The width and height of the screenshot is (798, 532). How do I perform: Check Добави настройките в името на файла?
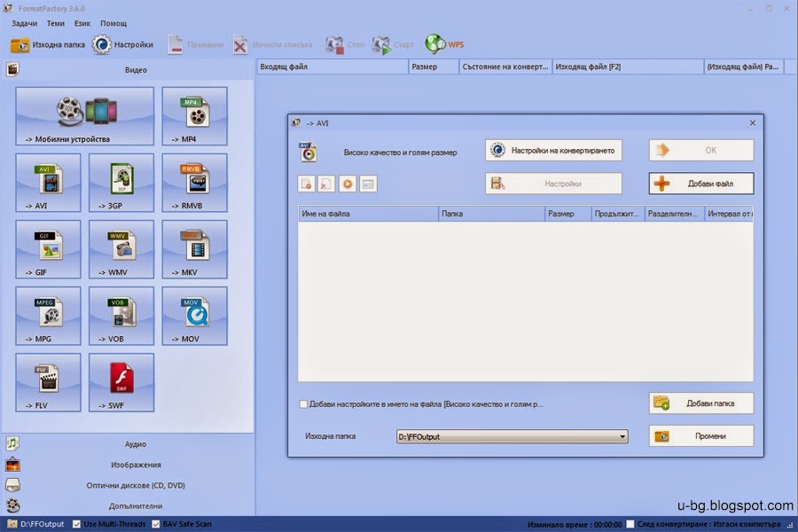pos(303,404)
